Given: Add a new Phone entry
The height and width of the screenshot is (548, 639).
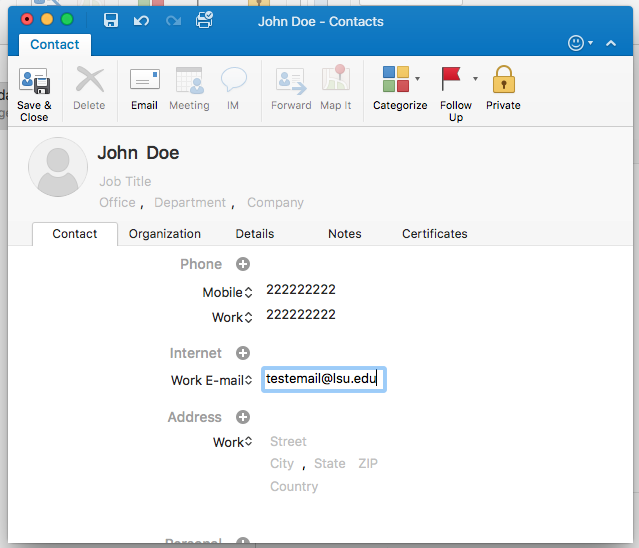Looking at the screenshot, I should [x=243, y=264].
